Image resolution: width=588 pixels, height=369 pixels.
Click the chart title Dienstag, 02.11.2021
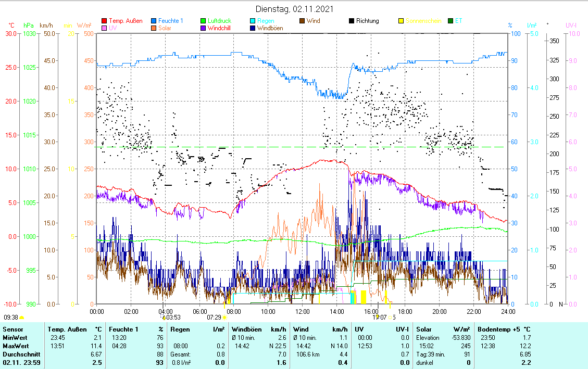coord(294,9)
